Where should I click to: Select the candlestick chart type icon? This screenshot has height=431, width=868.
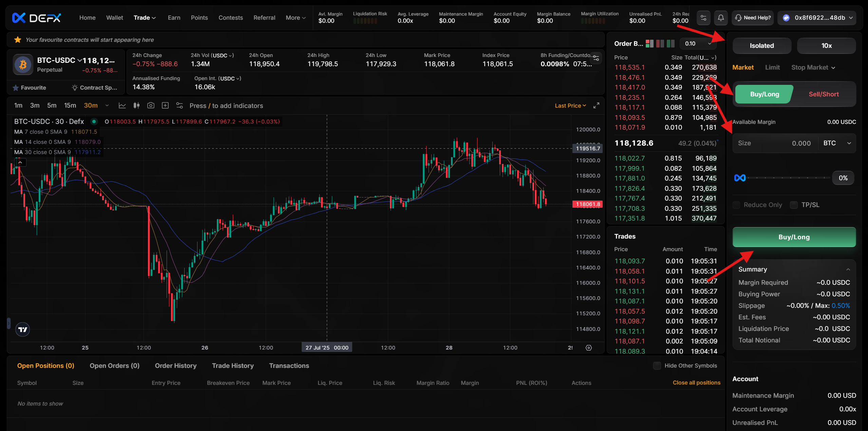[136, 106]
